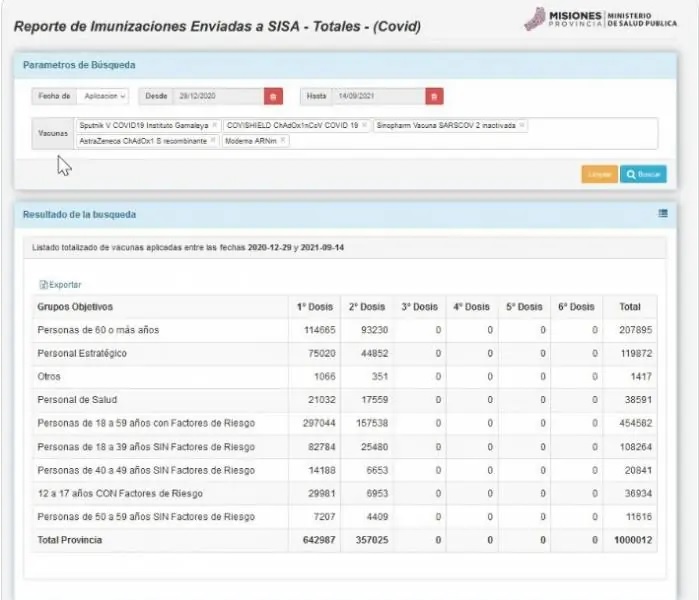Click the 38591 Personal de Salud total
This screenshot has width=699, height=600.
[638, 400]
